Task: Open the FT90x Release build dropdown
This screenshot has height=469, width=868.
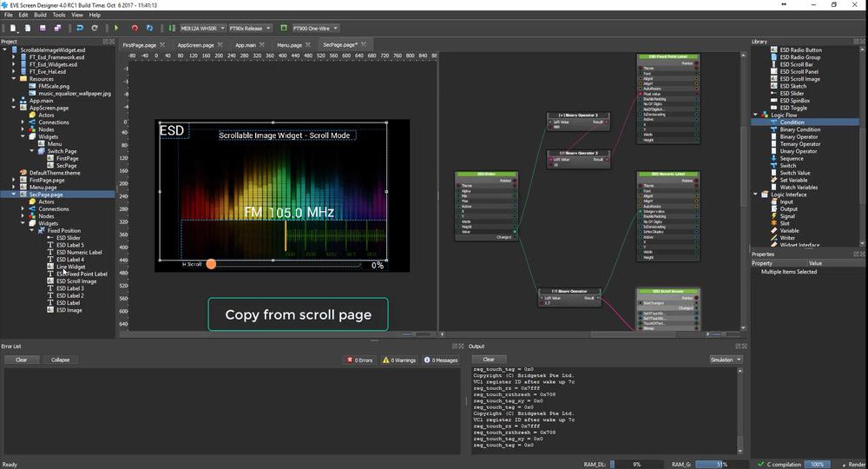Action: [250, 29]
